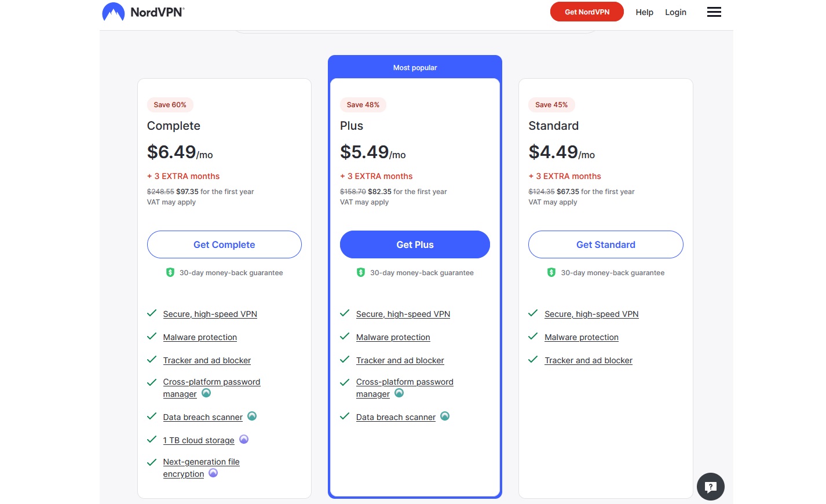Screen dimensions: 826x504
Task: Open Secure, high-speed VPN link in Complete
Action: (210, 314)
